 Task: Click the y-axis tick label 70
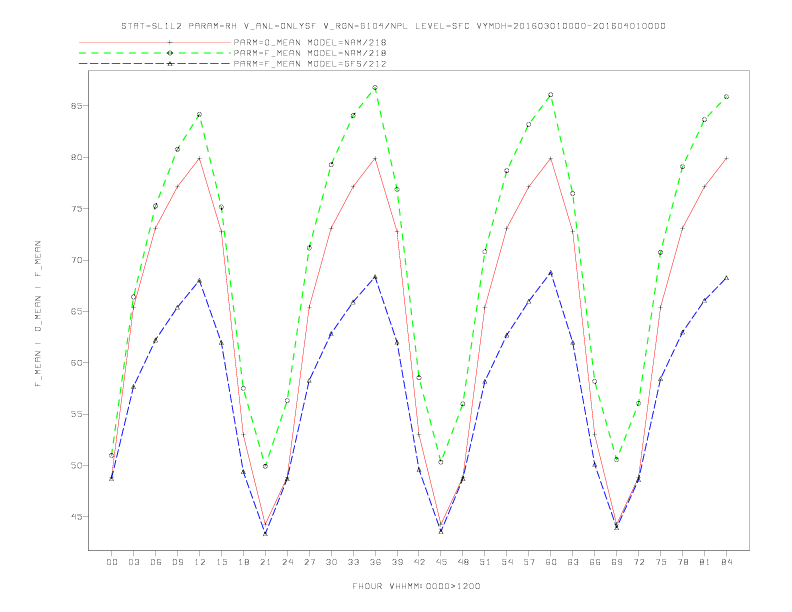pyautogui.click(x=77, y=261)
